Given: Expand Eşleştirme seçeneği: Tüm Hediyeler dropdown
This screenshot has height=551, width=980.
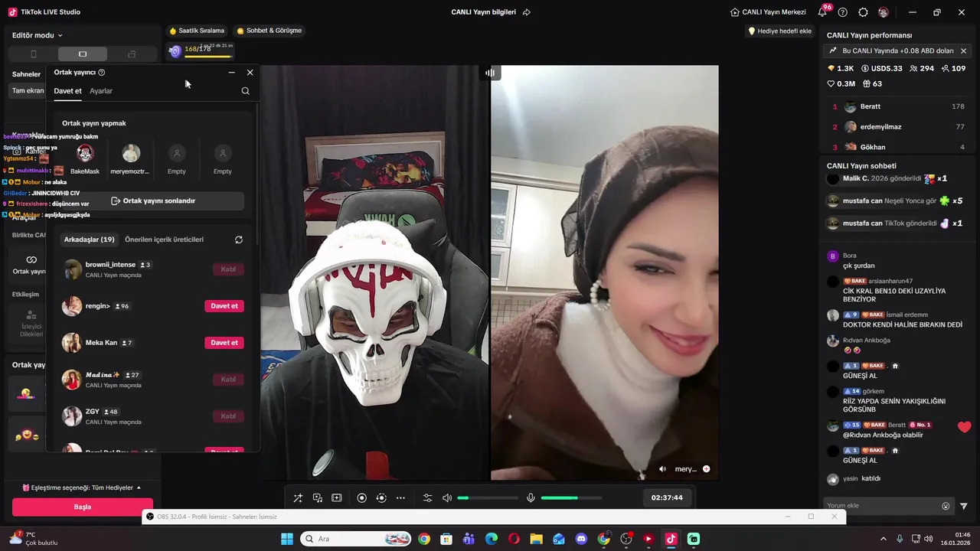Looking at the screenshot, I should click(x=82, y=487).
